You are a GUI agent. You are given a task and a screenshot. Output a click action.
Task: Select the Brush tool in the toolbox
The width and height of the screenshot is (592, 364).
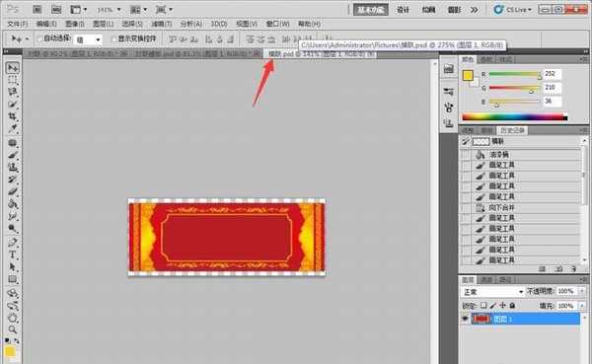13,155
